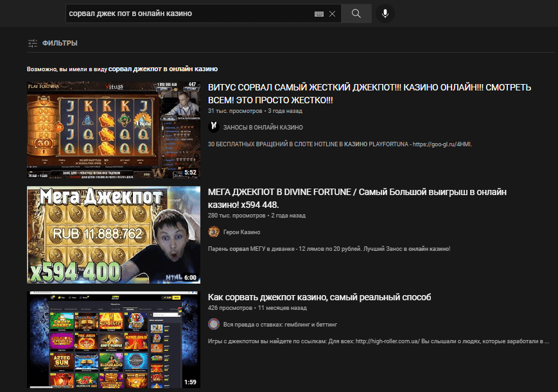Click the magnifying glass search button

coord(356,13)
